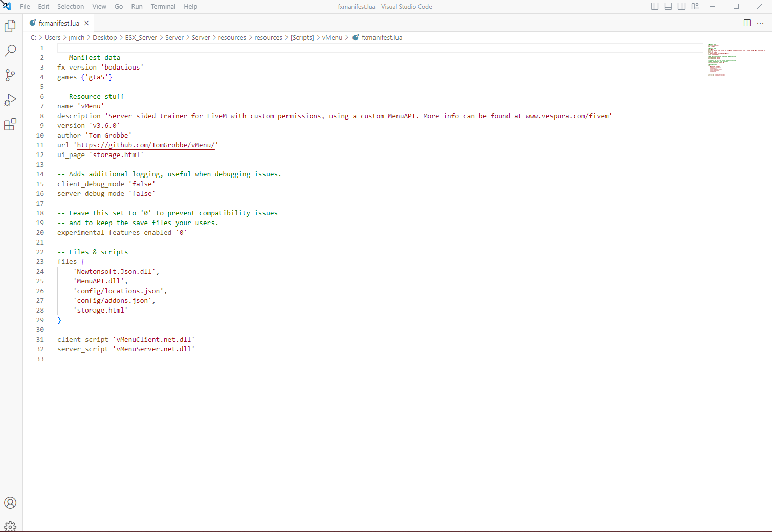This screenshot has width=772, height=532.
Task: Click the experimental_features_enabled keyword
Action: 114,233
